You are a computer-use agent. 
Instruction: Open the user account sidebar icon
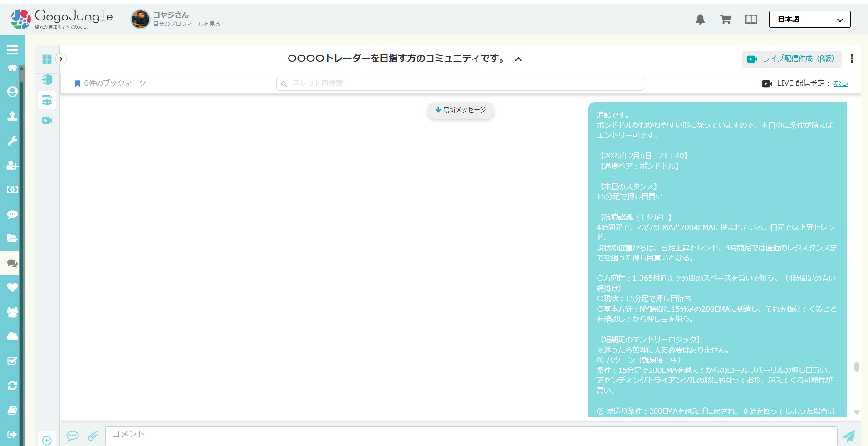(12, 92)
